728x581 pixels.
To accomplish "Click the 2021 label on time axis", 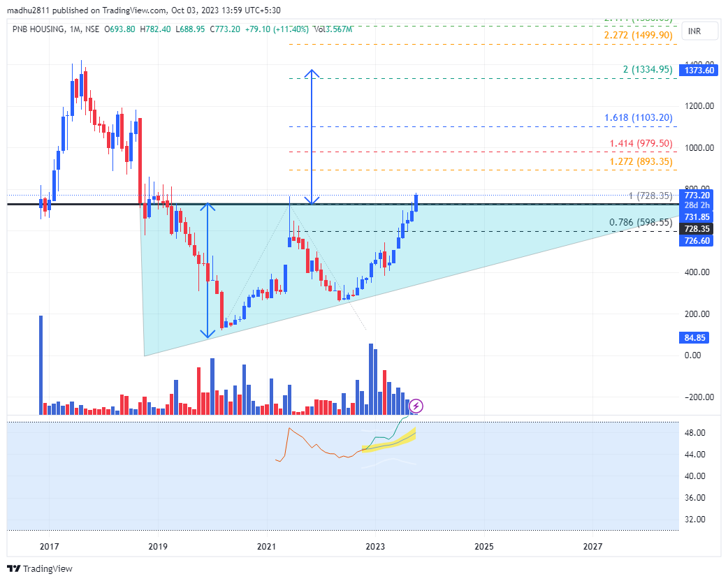I will pyautogui.click(x=267, y=546).
